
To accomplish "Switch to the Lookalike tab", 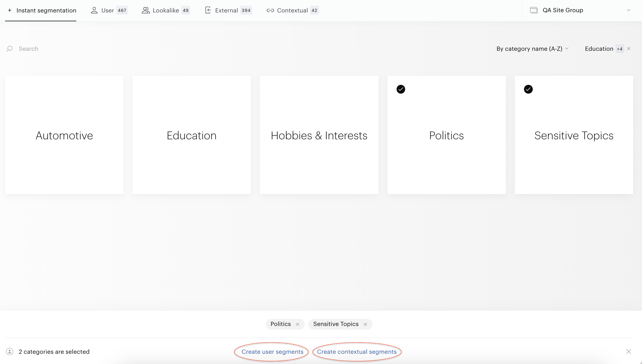I will pyautogui.click(x=166, y=10).
